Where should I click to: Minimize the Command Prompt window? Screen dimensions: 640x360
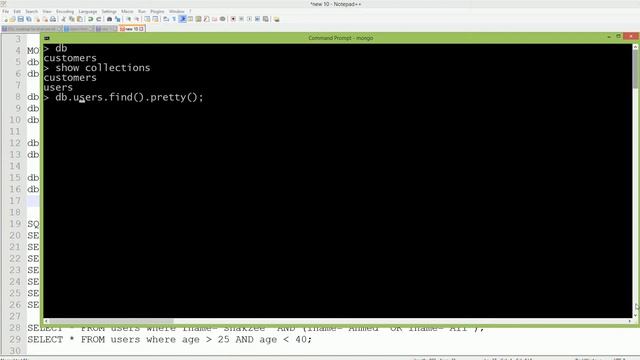pyautogui.click(x=609, y=37)
